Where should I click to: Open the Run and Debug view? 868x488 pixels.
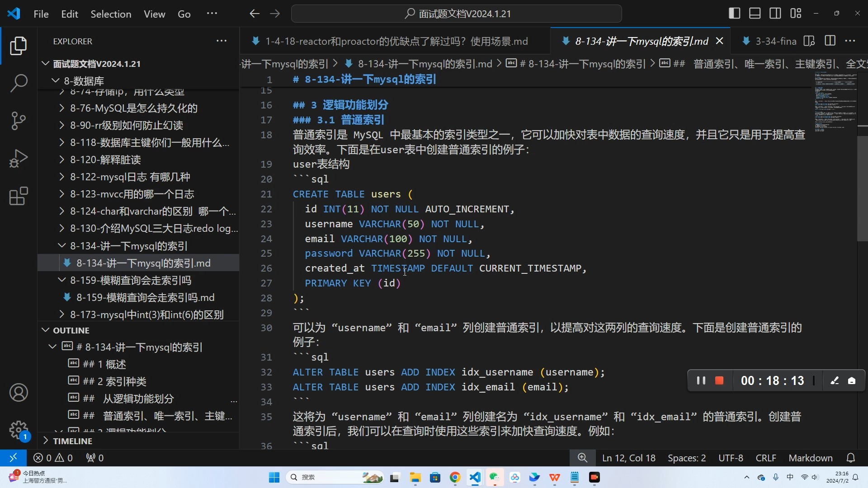click(19, 159)
